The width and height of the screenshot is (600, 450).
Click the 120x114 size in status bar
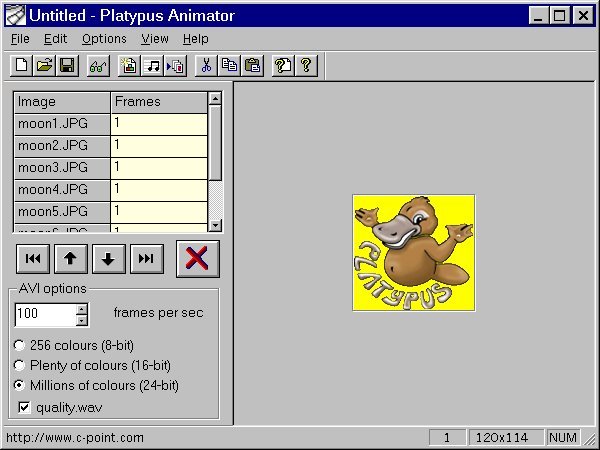(506, 437)
